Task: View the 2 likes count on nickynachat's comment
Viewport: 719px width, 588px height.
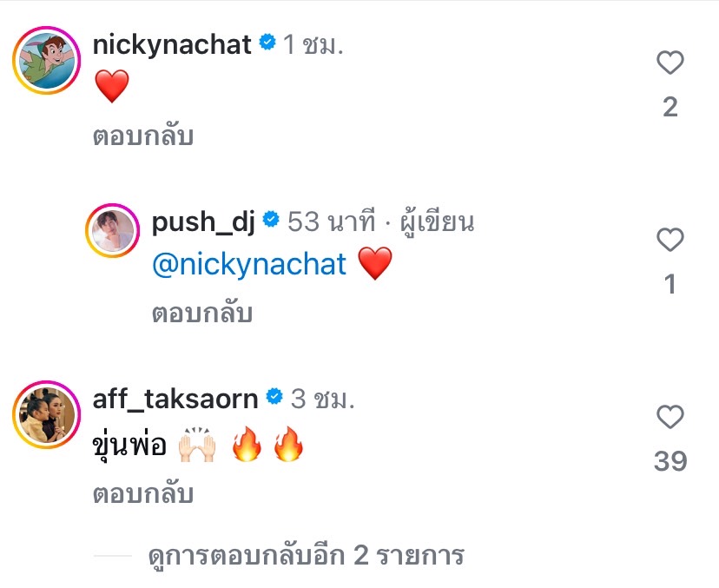Action: [670, 107]
